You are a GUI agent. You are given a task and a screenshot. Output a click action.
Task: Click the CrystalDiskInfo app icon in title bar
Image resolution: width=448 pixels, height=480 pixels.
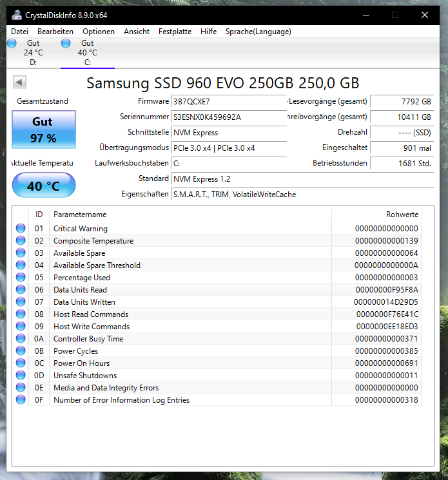16,15
